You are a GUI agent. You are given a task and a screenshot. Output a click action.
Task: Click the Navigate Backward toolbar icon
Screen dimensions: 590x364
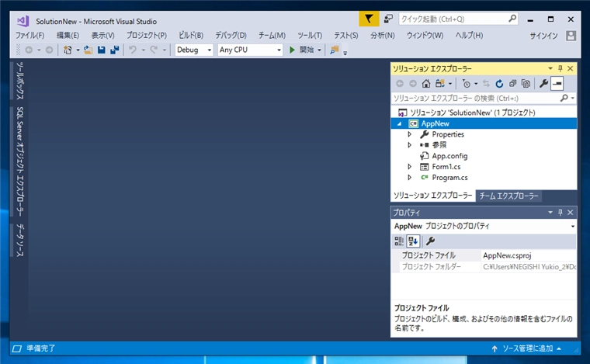pos(29,50)
